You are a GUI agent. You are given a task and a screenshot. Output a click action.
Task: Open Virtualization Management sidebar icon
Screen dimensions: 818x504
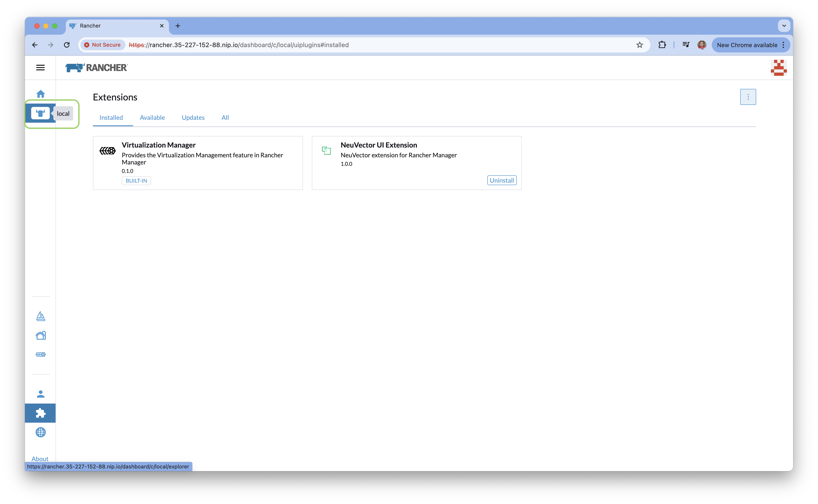[40, 354]
